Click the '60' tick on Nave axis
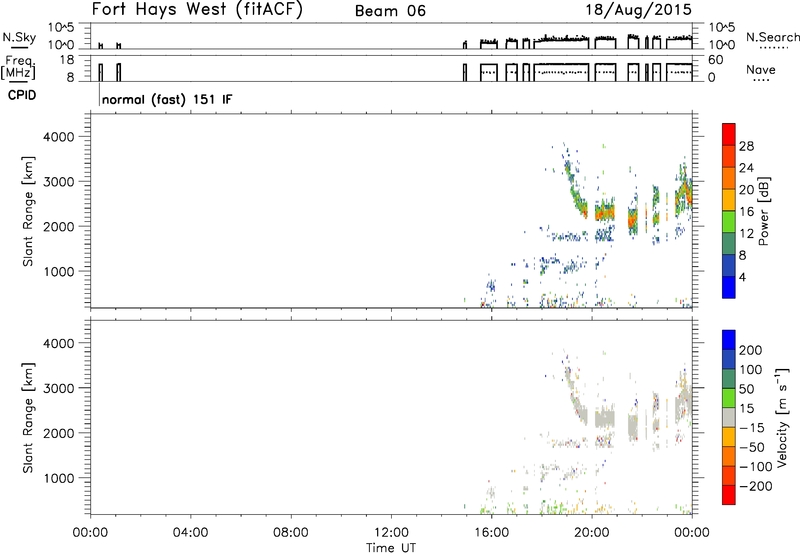800x554 pixels. tap(715, 60)
